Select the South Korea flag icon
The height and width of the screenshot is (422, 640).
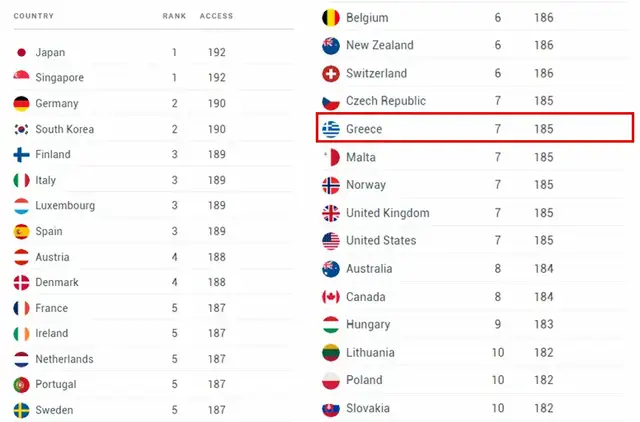(x=21, y=129)
